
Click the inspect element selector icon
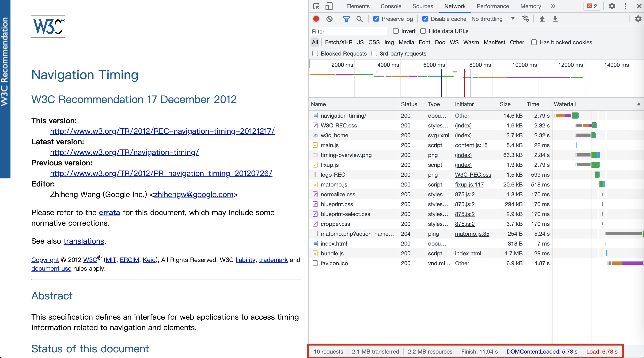316,6
